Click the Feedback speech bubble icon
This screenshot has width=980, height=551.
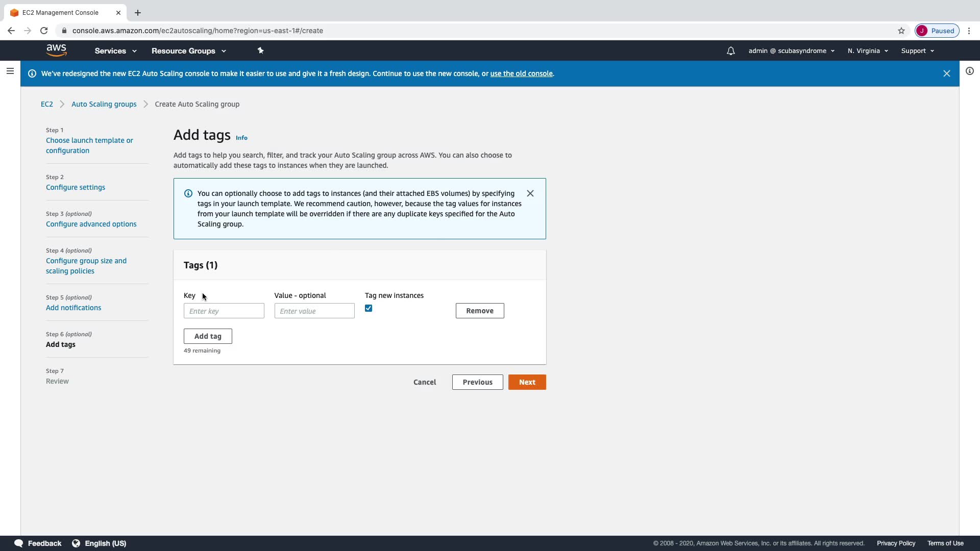(19, 543)
